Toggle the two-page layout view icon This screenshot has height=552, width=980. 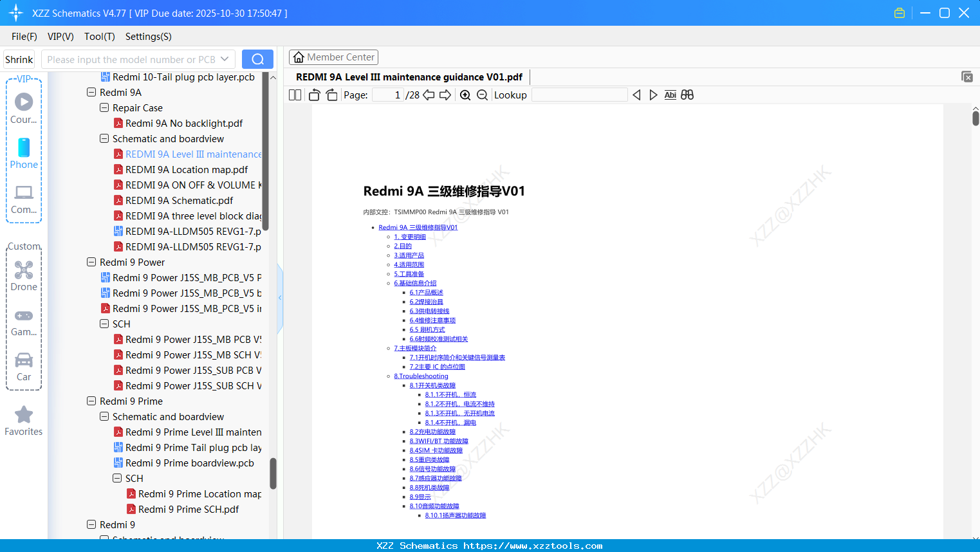pyautogui.click(x=295, y=95)
